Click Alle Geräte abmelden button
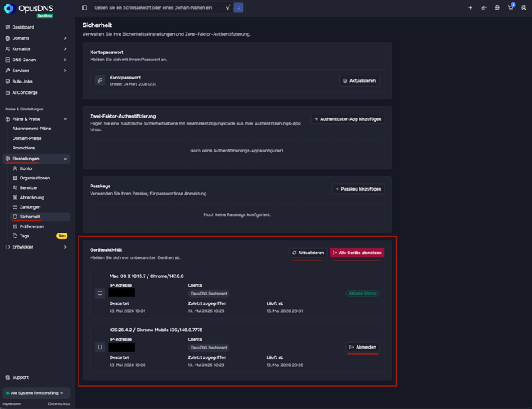532x409 pixels. (x=357, y=253)
